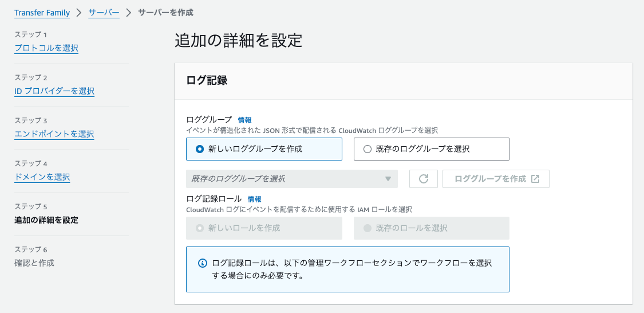Image resolution: width=644 pixels, height=313 pixels.
Task: Click the サーバー breadcrumb link
Action: 104,13
